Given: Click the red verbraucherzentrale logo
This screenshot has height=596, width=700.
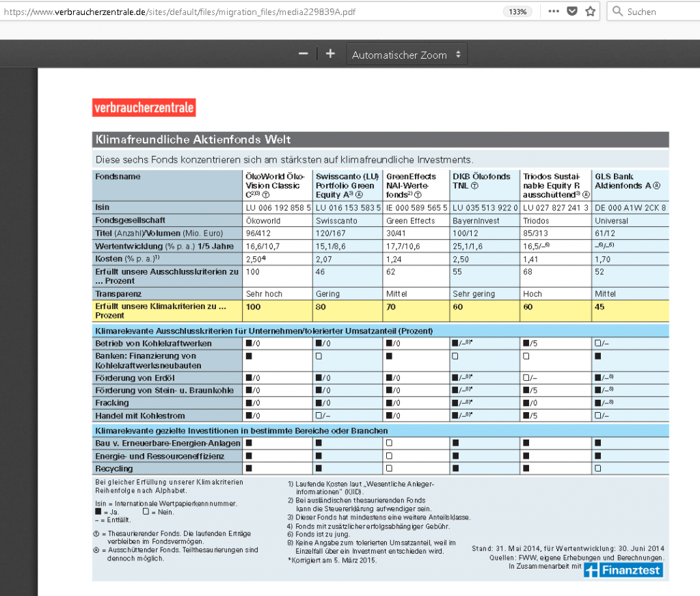Looking at the screenshot, I should [144, 107].
